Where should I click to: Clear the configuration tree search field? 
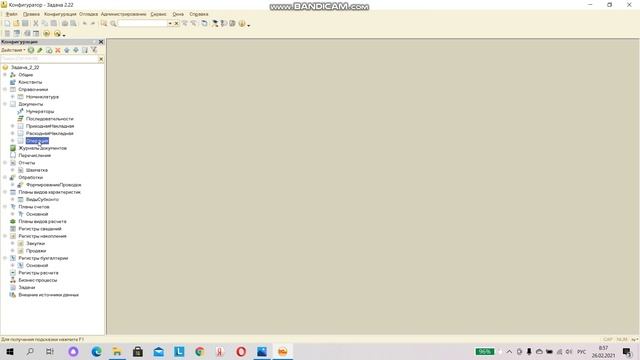click(x=101, y=59)
